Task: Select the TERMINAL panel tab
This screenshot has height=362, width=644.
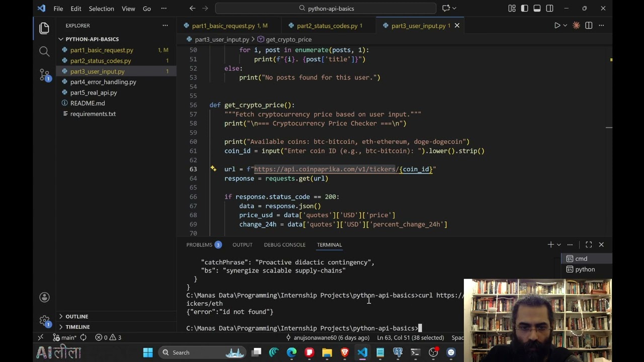Action: pos(329,245)
